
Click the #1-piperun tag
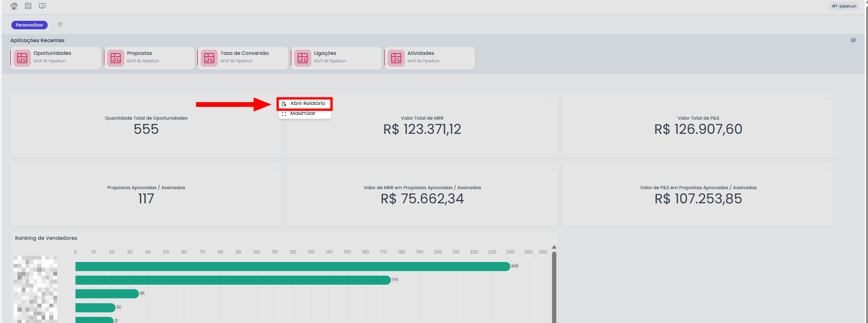click(x=844, y=6)
